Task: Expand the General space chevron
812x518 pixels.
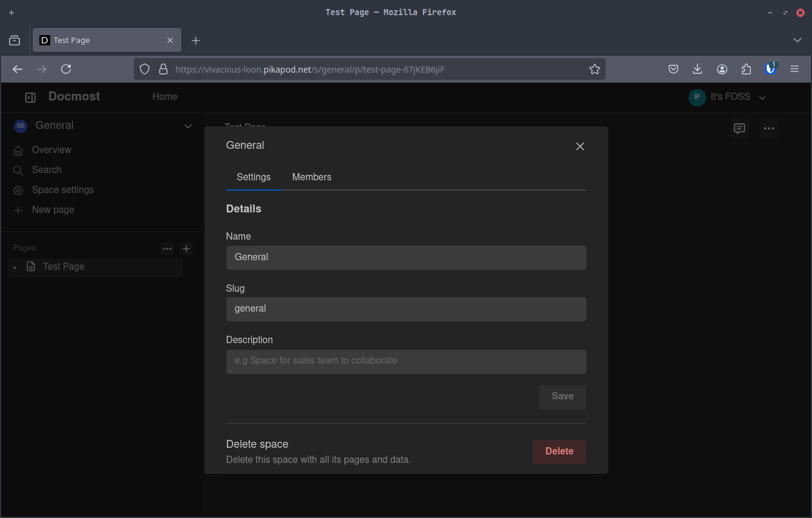Action: (x=188, y=126)
